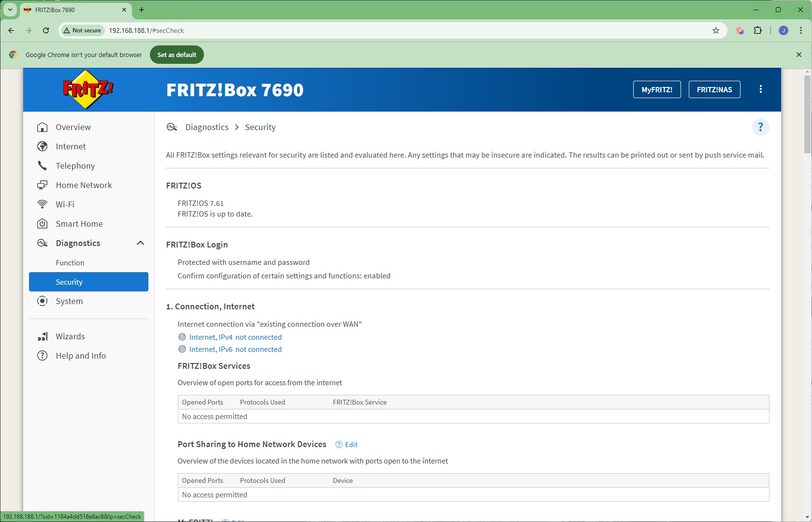Click the Home Network devices icon
812x522 pixels.
click(x=43, y=185)
